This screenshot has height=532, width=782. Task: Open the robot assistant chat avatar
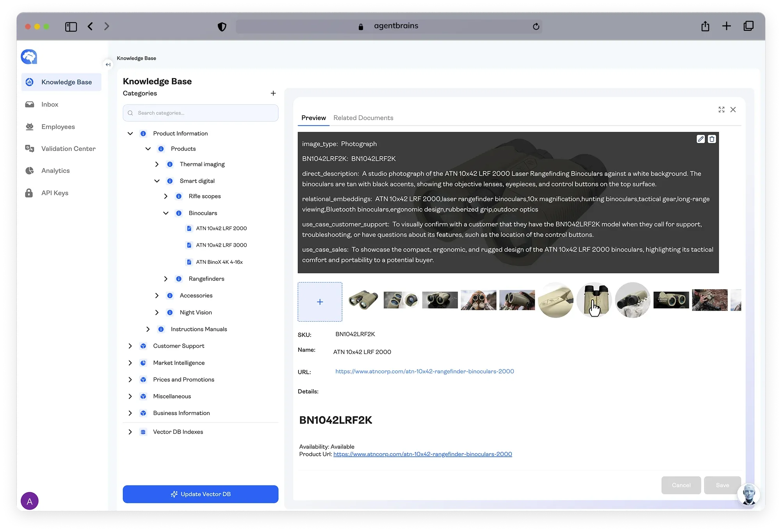[748, 495]
